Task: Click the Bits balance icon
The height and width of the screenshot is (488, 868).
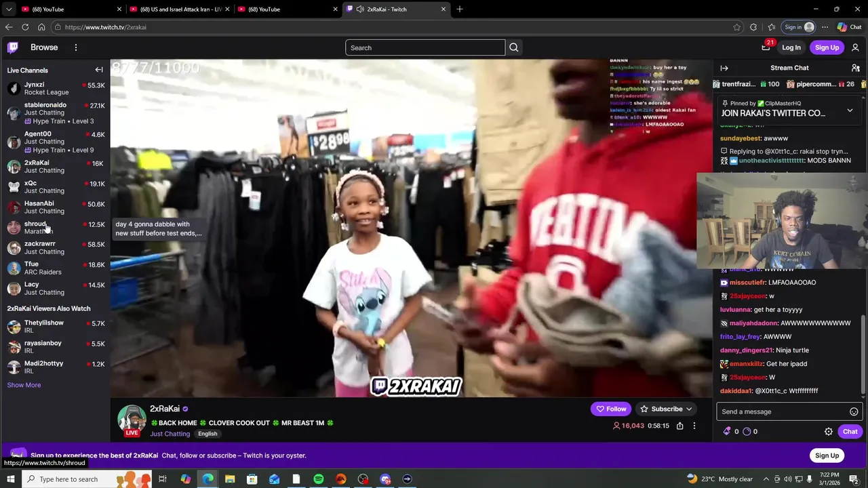Action: click(728, 431)
